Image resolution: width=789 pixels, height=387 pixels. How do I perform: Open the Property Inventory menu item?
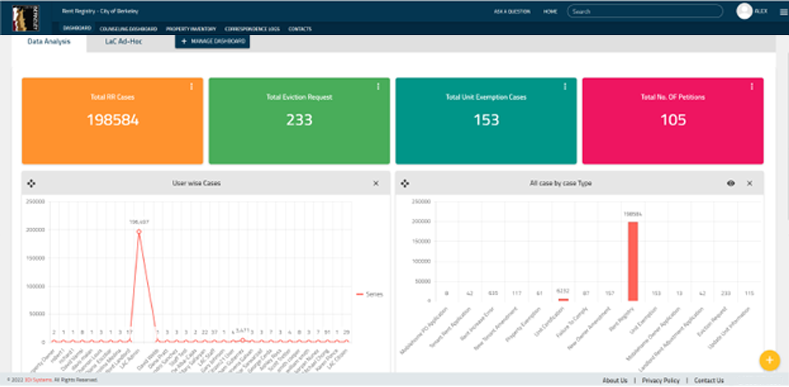pyautogui.click(x=191, y=29)
